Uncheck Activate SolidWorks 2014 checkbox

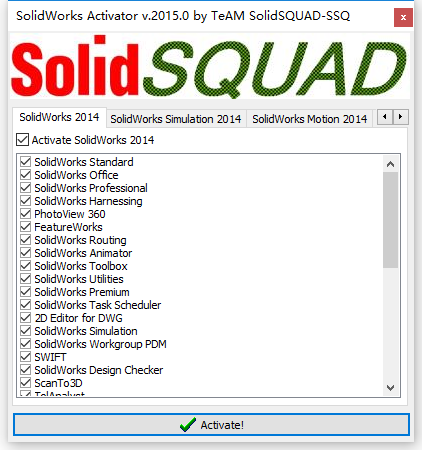click(x=22, y=140)
